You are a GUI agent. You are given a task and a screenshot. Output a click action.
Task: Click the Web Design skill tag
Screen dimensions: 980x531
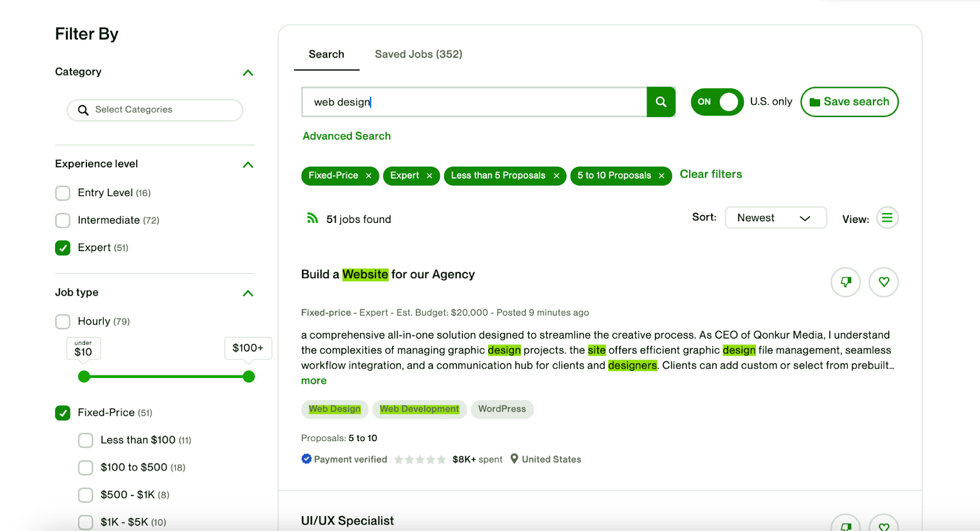pos(334,409)
